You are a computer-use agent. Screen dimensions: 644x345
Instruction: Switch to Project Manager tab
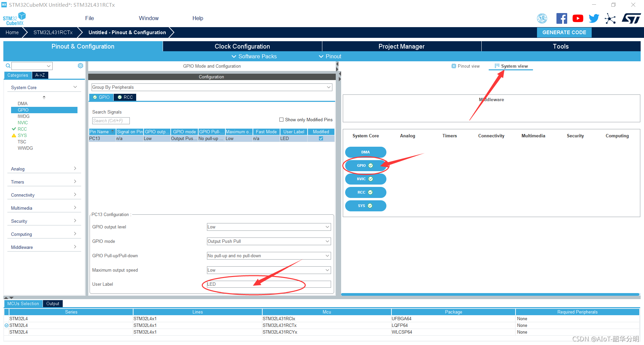401,46
